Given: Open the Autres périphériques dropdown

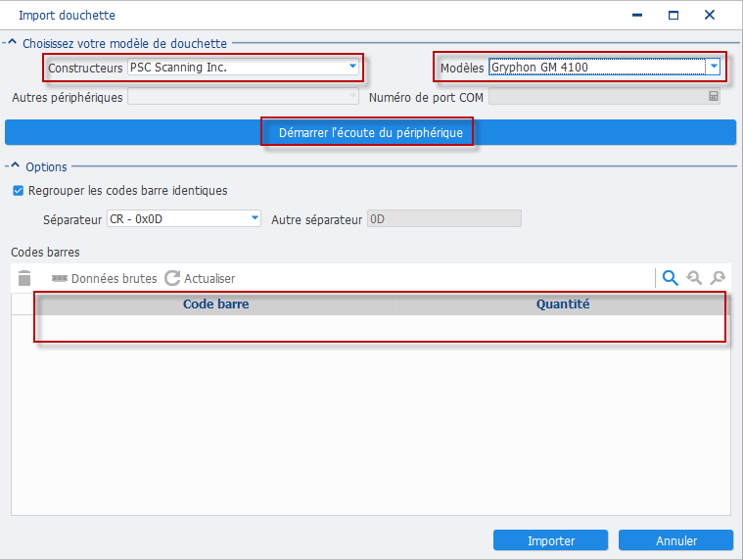Looking at the screenshot, I should coord(352,96).
